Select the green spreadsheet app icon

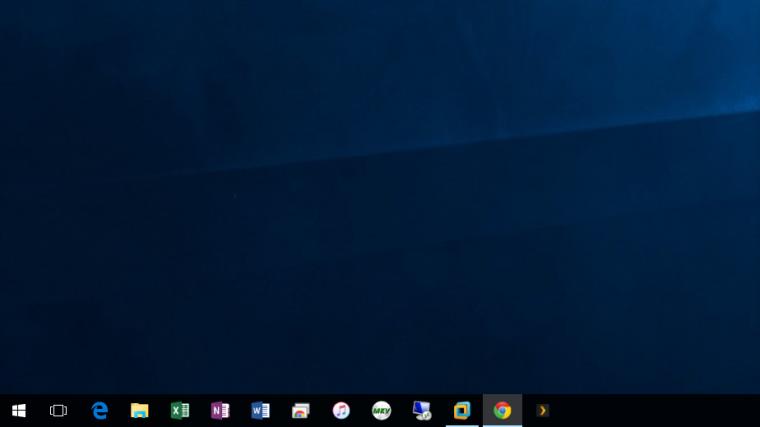pos(180,411)
